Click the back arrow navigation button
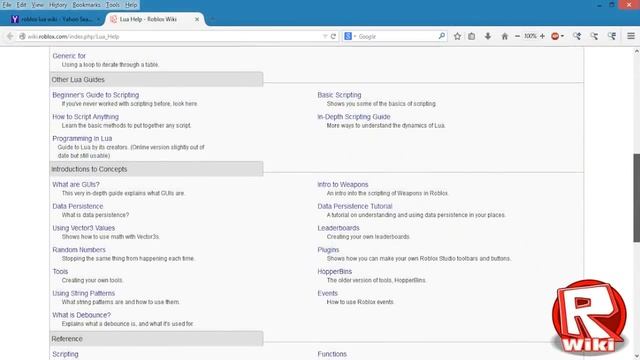This screenshot has width=640, height=360. pos(10,36)
